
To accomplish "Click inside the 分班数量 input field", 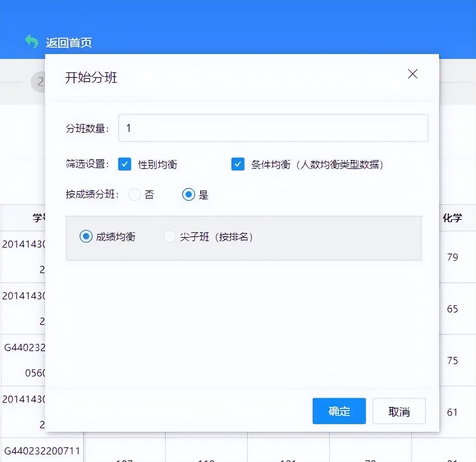I will click(273, 128).
